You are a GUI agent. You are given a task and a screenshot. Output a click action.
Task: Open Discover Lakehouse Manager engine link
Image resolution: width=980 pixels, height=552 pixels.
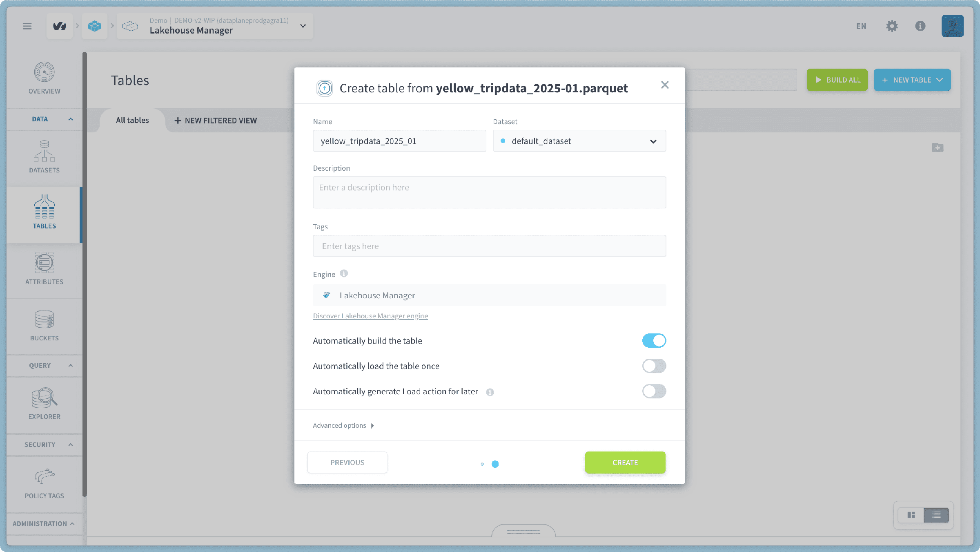[x=370, y=316]
